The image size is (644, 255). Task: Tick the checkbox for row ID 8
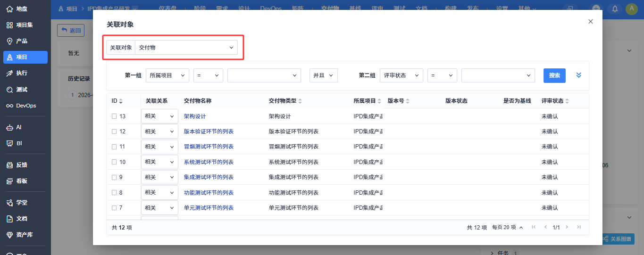pyautogui.click(x=114, y=193)
